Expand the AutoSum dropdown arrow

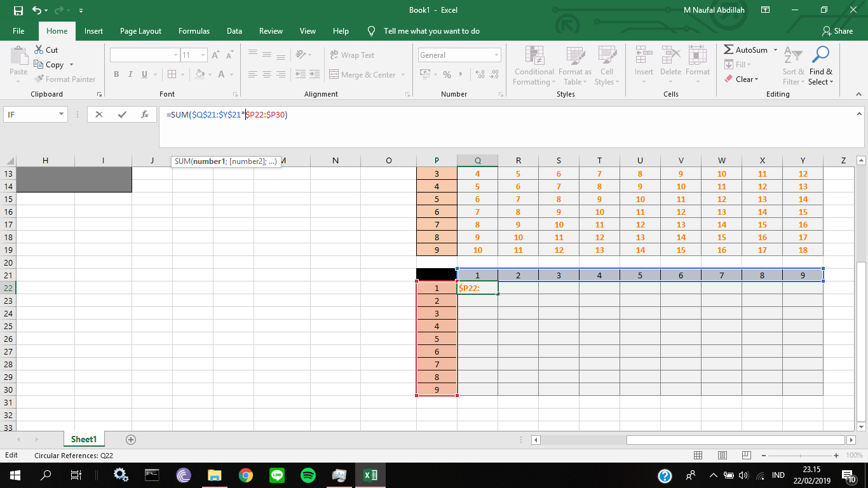tap(775, 50)
